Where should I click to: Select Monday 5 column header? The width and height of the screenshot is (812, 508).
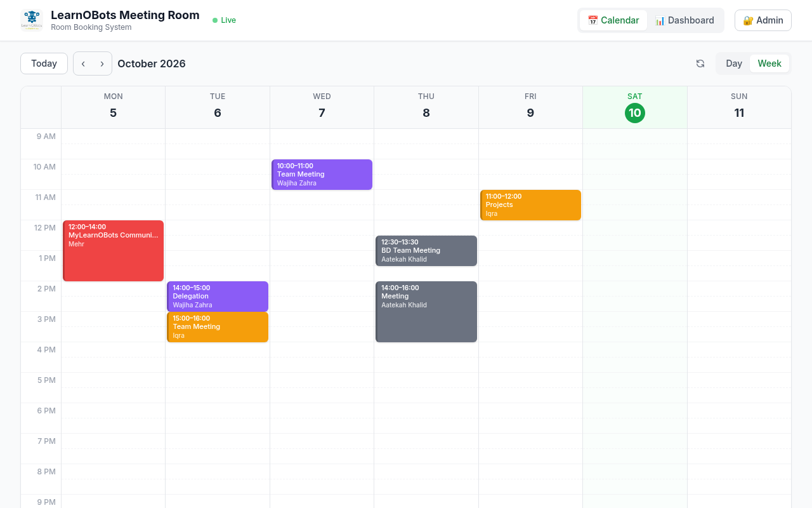[114, 107]
